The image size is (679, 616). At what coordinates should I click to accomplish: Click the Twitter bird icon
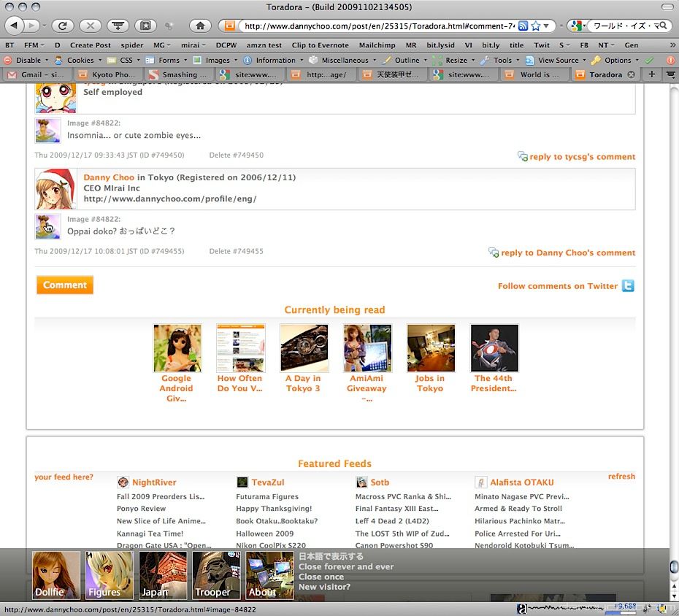628,286
